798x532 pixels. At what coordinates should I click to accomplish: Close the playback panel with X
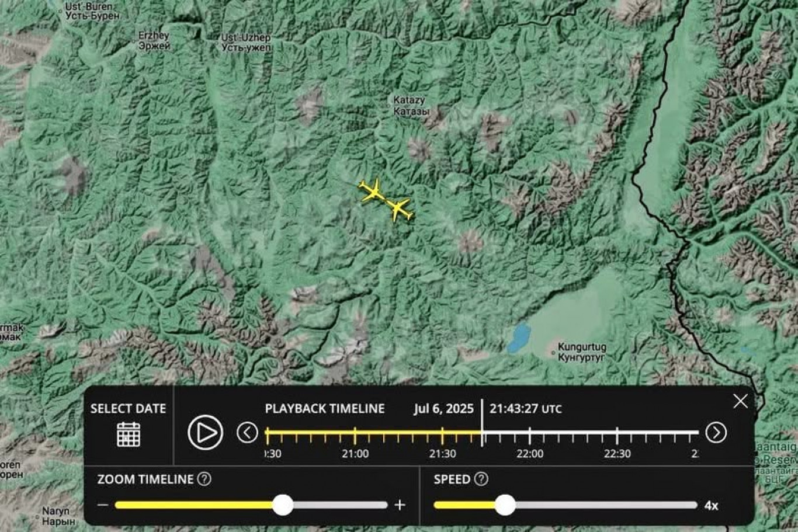point(740,401)
